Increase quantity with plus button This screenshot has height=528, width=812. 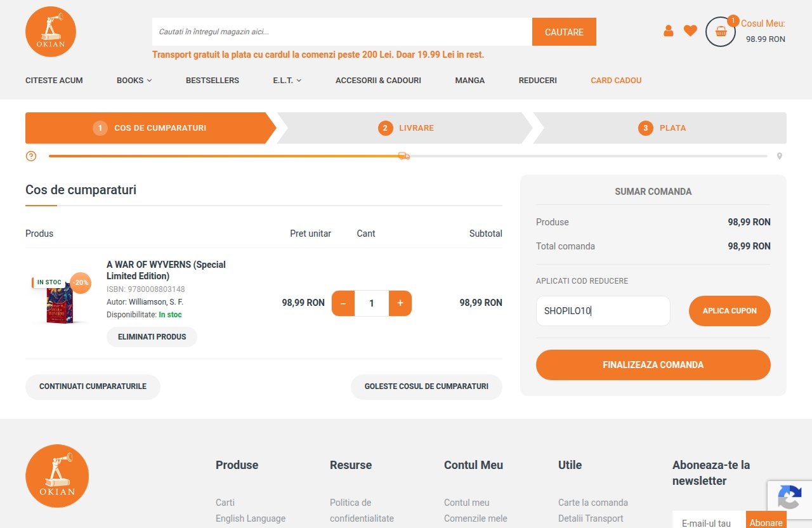point(400,303)
